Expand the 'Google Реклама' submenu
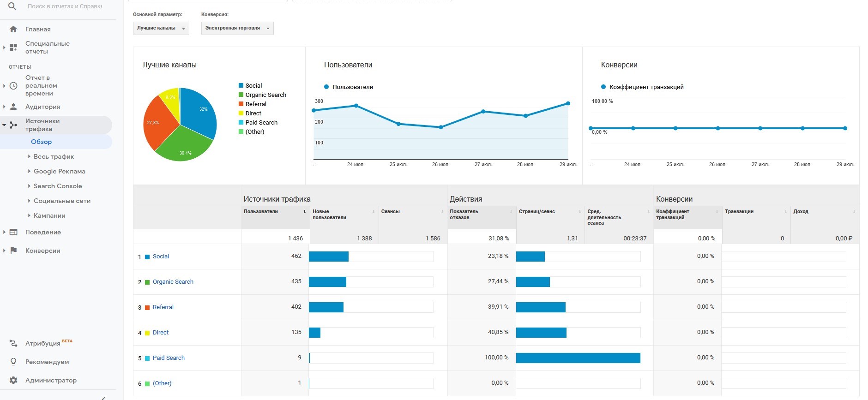This screenshot has width=868, height=400. pos(59,171)
